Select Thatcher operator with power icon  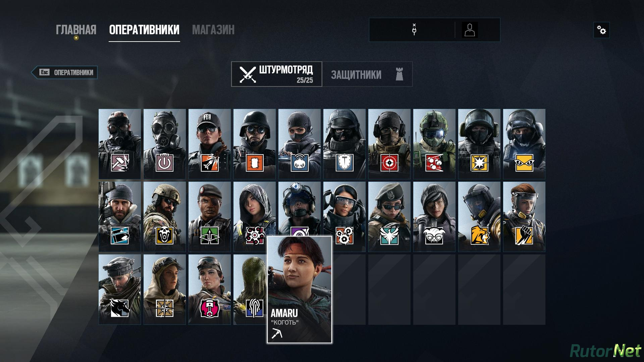pos(165,144)
